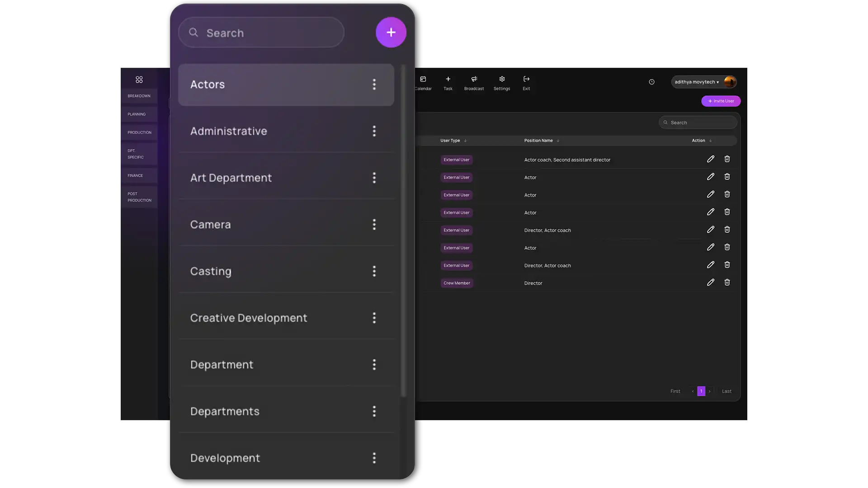868x488 pixels.
Task: Open three-dot menu on the Department row
Action: click(x=374, y=365)
